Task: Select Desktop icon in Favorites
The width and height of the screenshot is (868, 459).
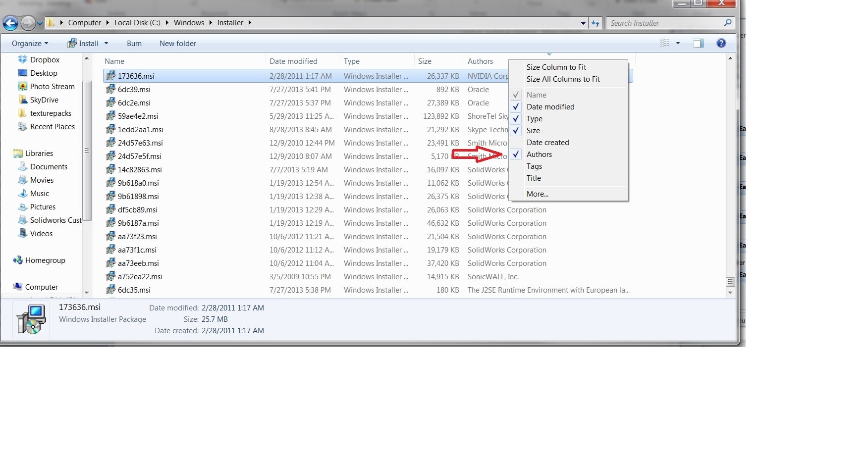Action: pos(22,73)
